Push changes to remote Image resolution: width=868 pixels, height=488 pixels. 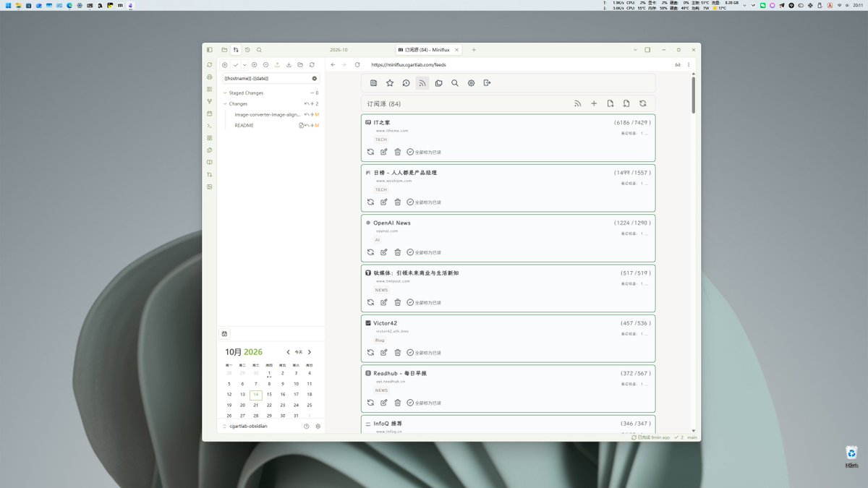point(277,65)
